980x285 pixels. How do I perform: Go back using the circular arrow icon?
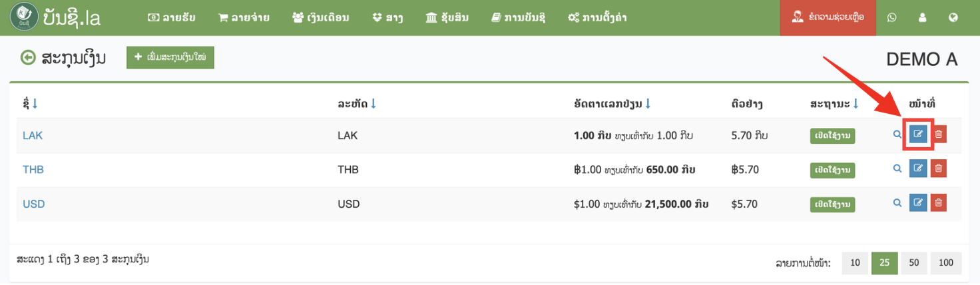pos(28,58)
